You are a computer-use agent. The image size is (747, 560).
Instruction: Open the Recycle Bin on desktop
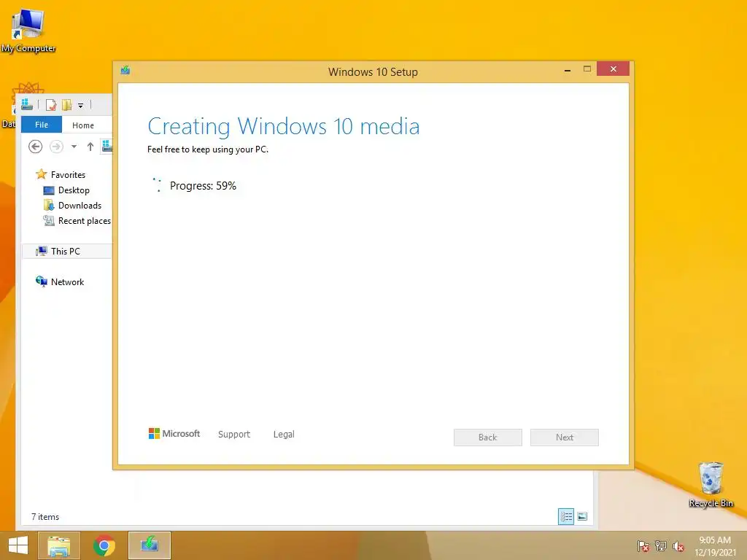pos(711,484)
